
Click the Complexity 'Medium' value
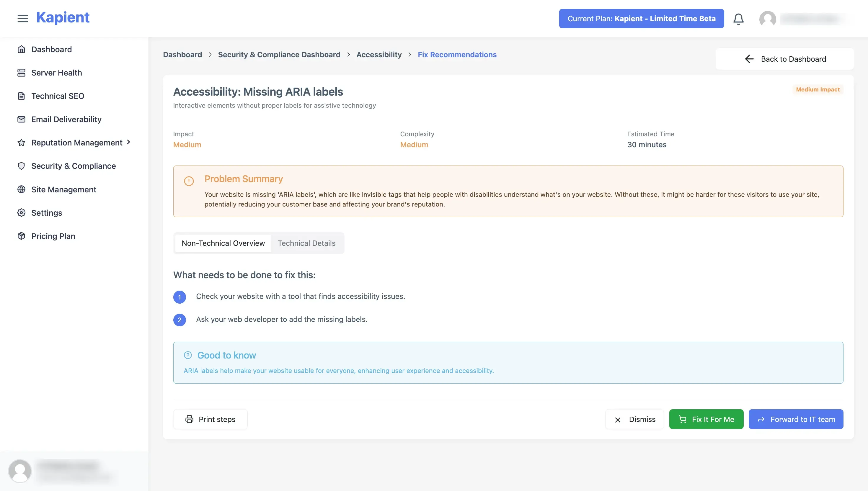414,144
